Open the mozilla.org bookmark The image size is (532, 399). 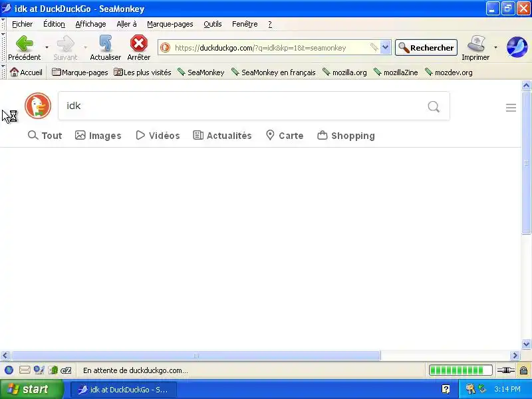pyautogui.click(x=344, y=72)
